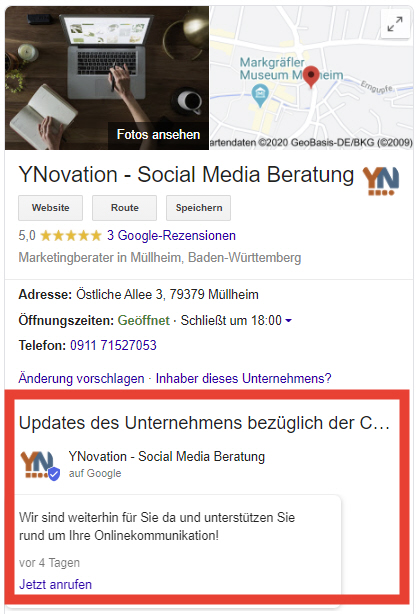Click the blue verified badge icon
Screen dimensions: 420x614
54,474
